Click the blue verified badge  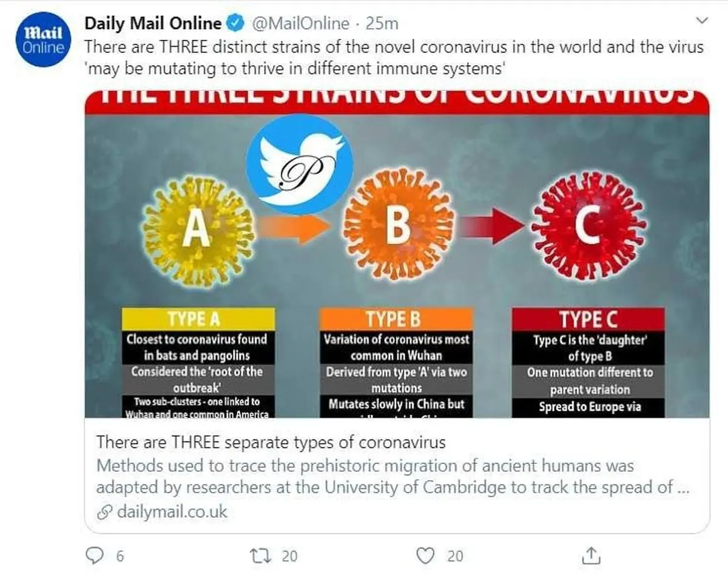pyautogui.click(x=235, y=24)
